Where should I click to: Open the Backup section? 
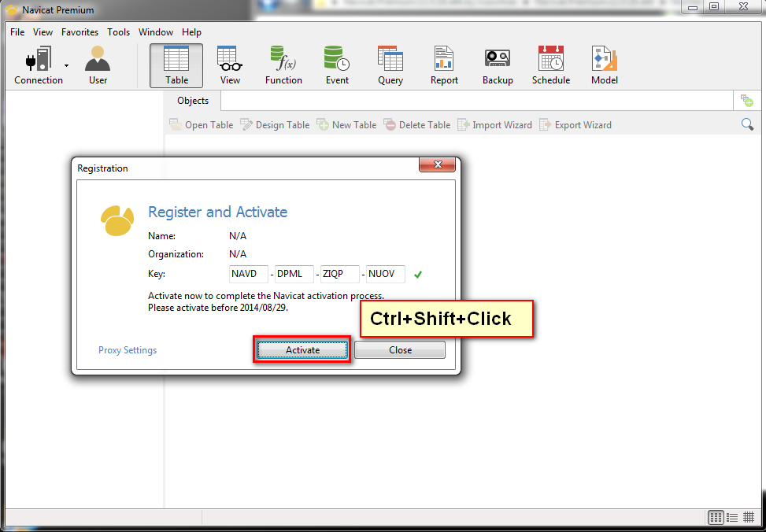pos(498,65)
